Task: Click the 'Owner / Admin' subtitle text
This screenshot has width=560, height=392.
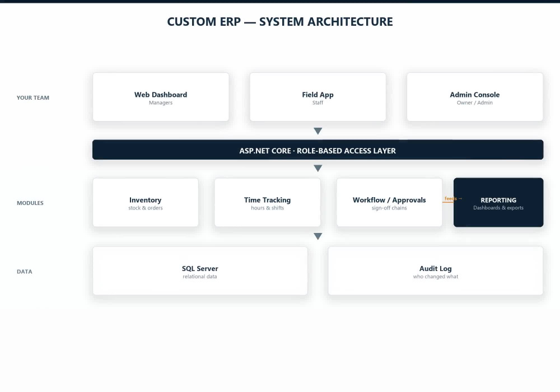Action: coord(475,103)
